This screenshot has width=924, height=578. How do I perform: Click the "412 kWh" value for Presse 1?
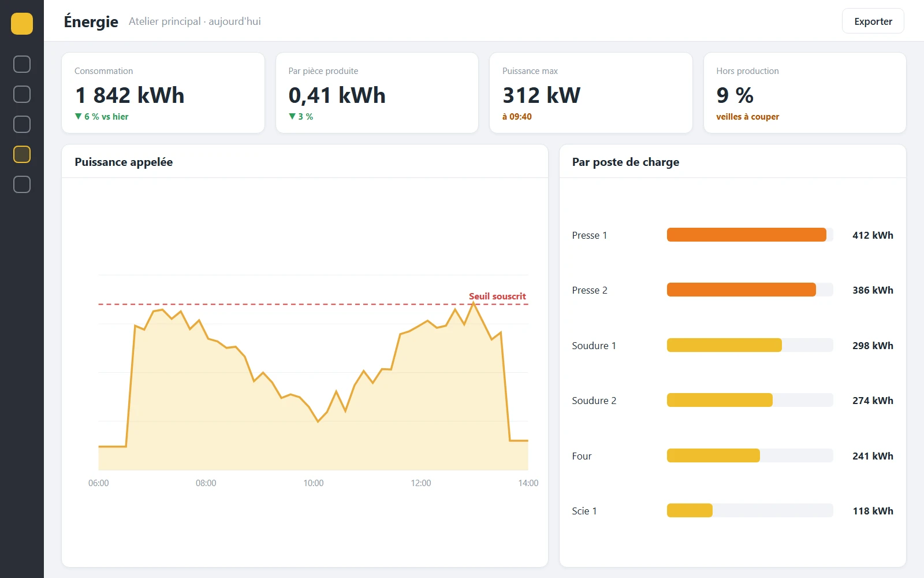point(873,235)
